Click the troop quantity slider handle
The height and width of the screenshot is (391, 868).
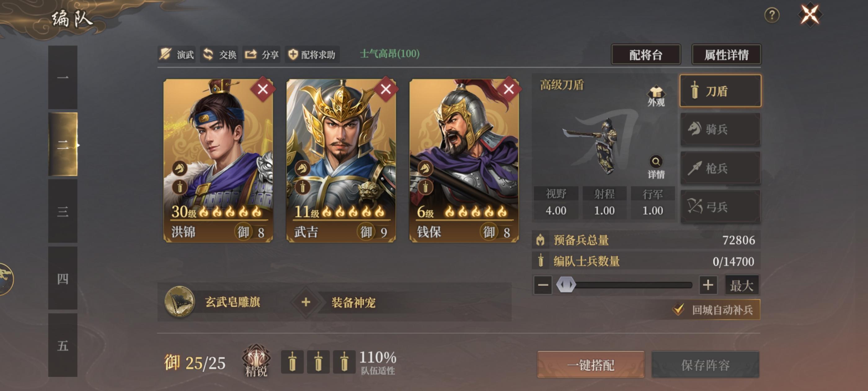coord(566,285)
